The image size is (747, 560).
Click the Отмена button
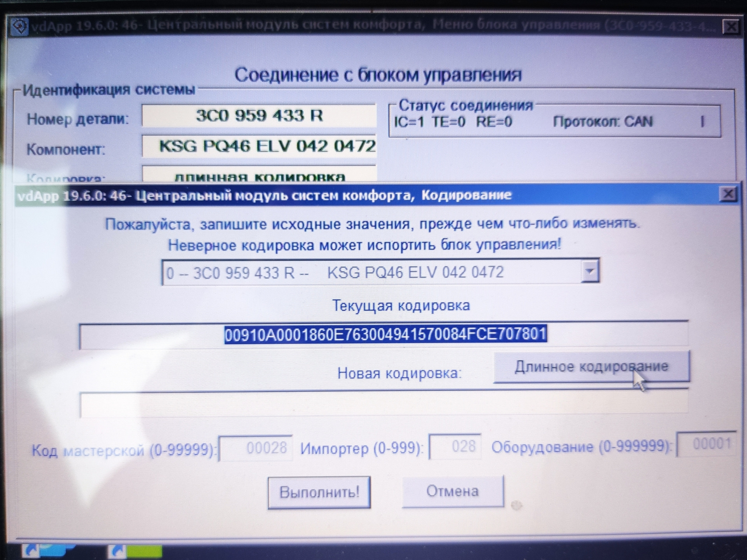coord(453,491)
